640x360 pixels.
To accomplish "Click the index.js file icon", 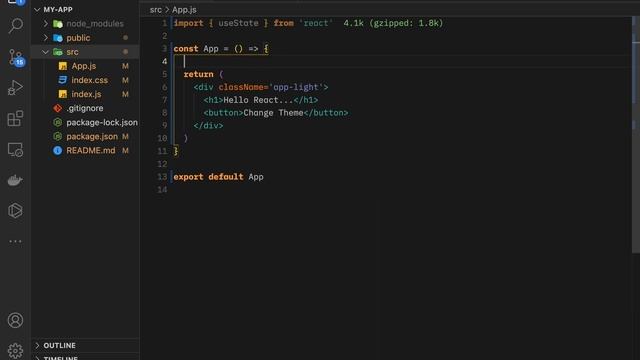I will [62, 94].
